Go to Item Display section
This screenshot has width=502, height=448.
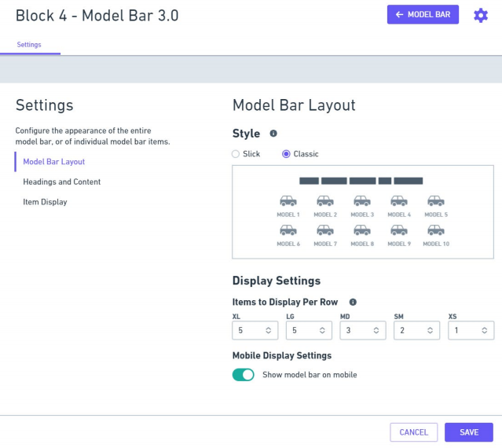pyautogui.click(x=45, y=202)
